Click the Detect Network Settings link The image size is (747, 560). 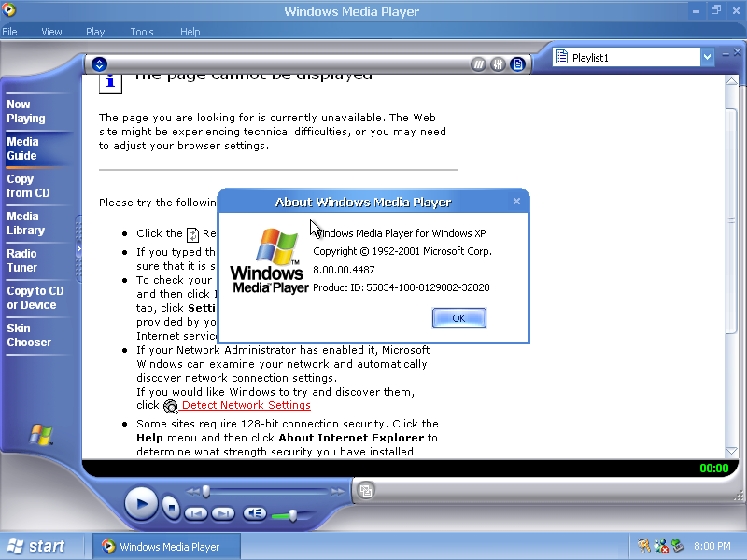[246, 406]
